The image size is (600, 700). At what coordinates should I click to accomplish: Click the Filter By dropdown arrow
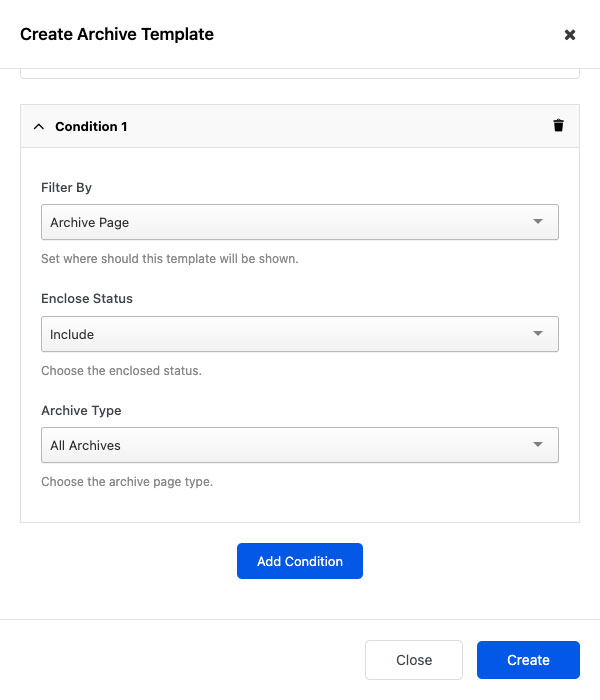(x=538, y=222)
